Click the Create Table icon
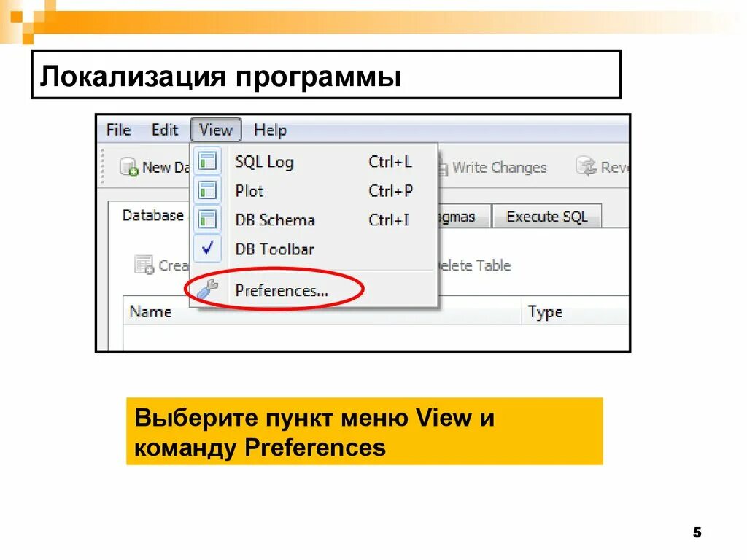This screenshot has width=747, height=560. (144, 265)
